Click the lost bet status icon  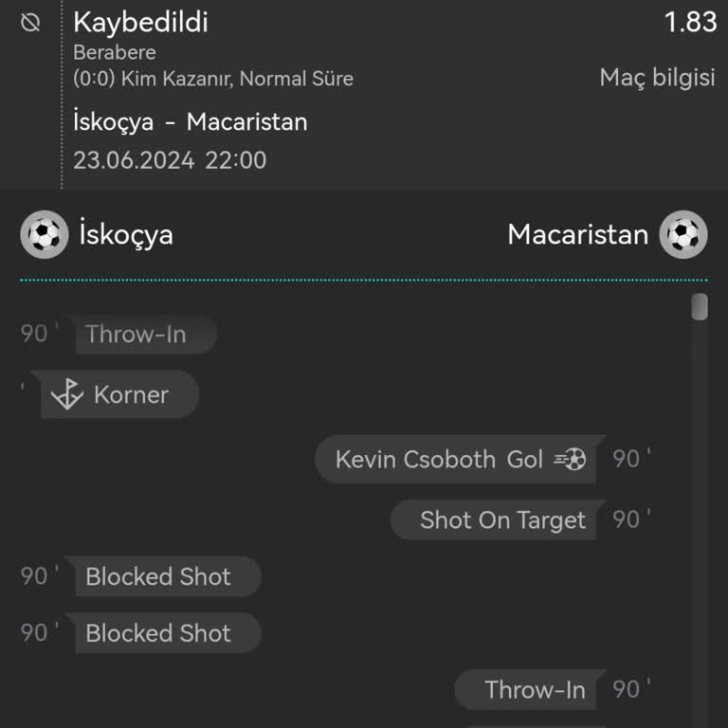click(30, 23)
